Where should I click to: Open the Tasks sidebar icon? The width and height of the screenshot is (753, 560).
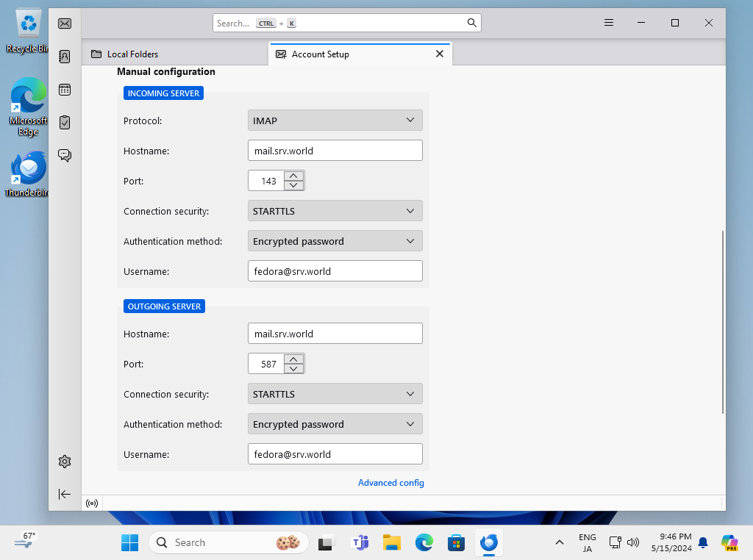[x=65, y=122]
